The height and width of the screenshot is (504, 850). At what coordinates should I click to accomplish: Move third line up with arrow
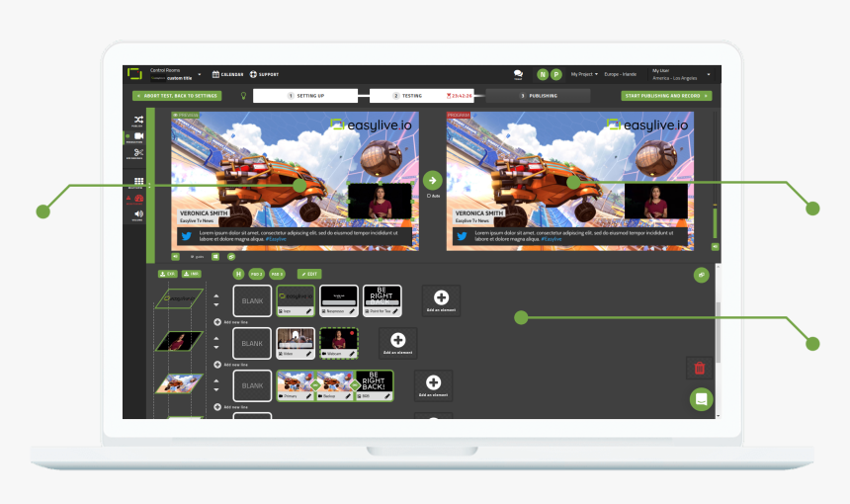click(216, 381)
